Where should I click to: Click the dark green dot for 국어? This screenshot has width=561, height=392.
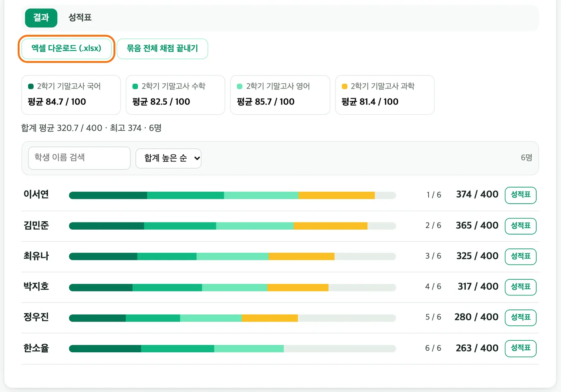point(31,87)
